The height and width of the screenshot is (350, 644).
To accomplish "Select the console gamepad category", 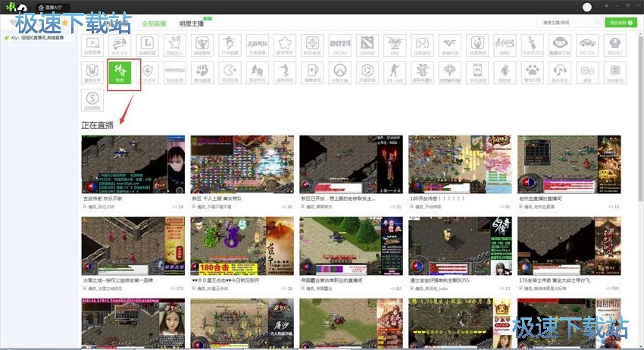I will pos(422,45).
